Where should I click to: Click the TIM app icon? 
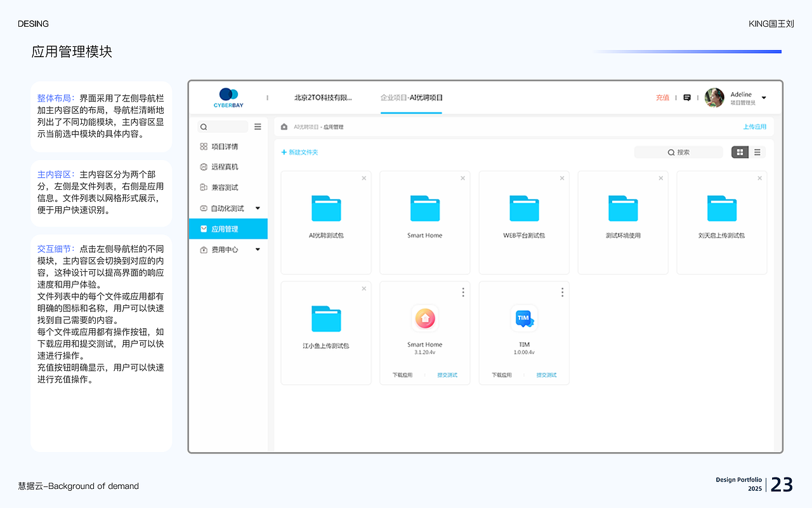coord(524,319)
